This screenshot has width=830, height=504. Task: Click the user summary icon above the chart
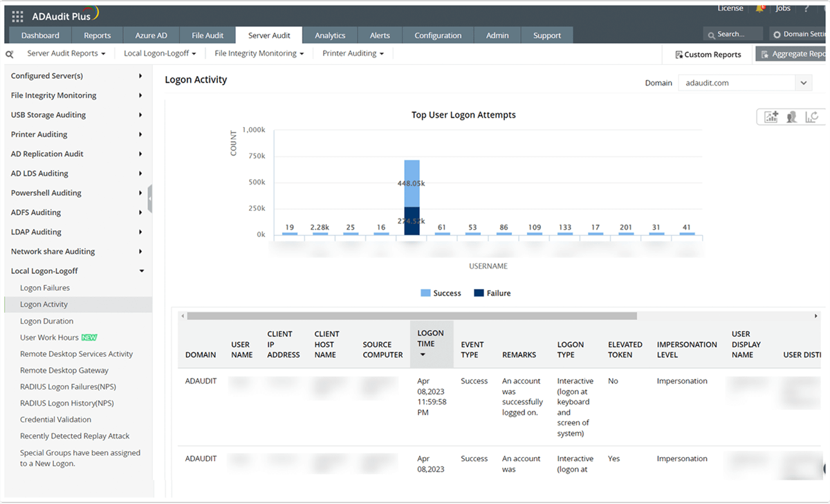(x=791, y=116)
